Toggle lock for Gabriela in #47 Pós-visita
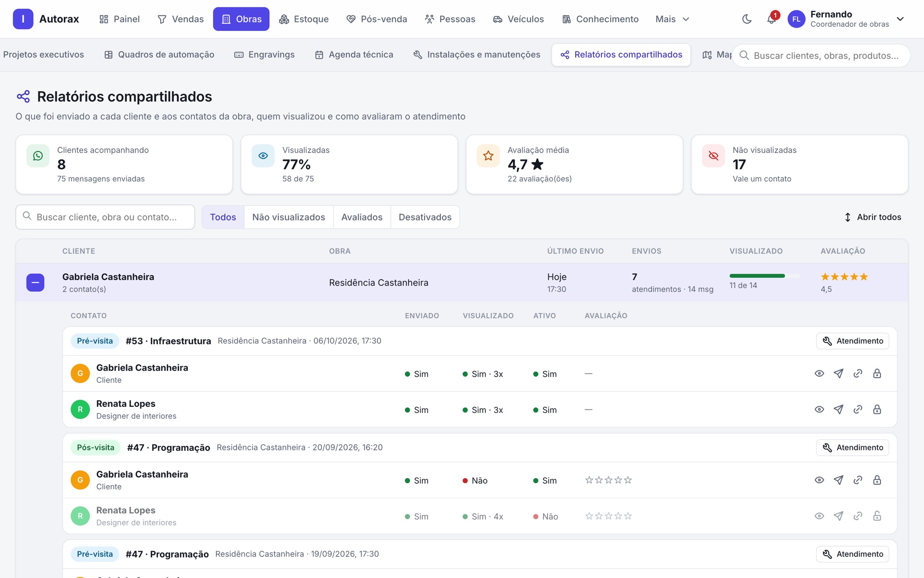 pyautogui.click(x=877, y=480)
